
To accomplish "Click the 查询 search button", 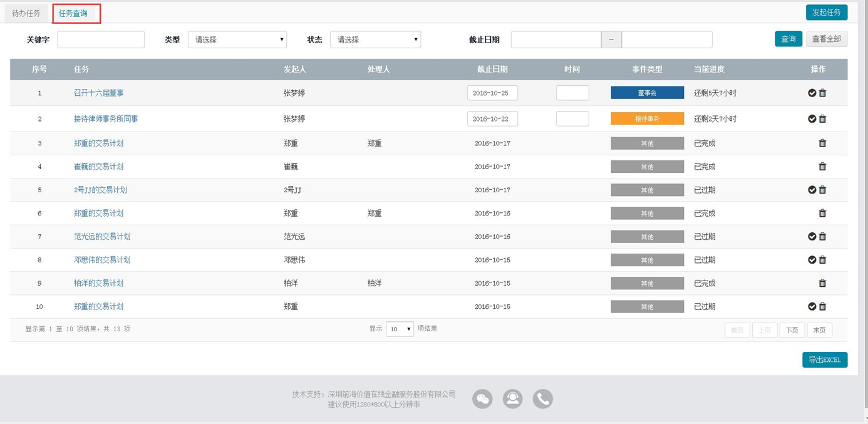I will coord(788,39).
